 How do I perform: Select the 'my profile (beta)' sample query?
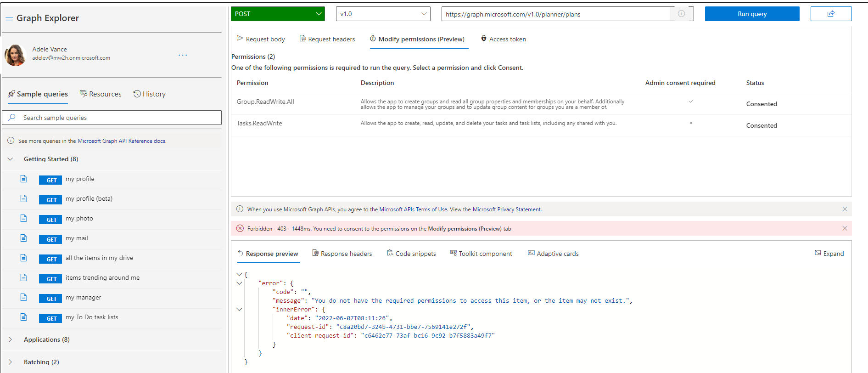coord(89,199)
